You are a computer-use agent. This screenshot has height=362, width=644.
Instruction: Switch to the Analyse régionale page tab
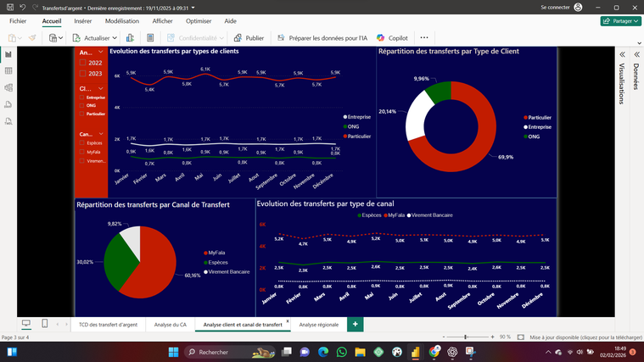point(318,325)
